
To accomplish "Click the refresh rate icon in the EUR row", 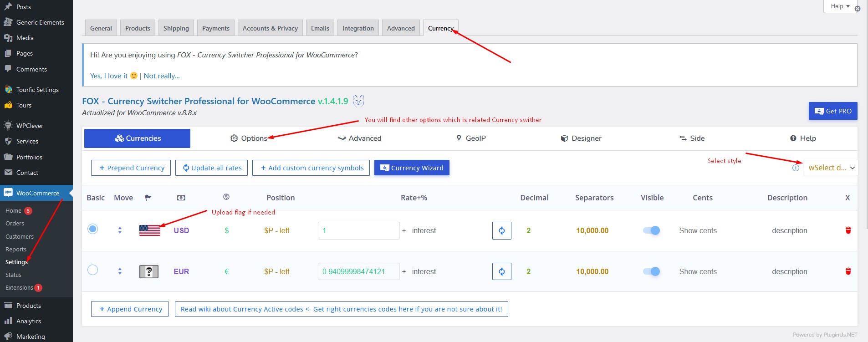I will (501, 271).
